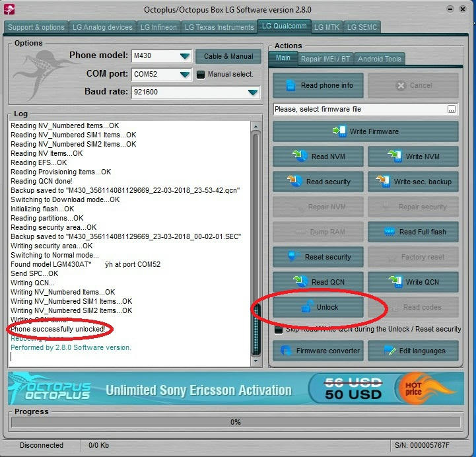Start Read Full flash operation

[x=413, y=232]
